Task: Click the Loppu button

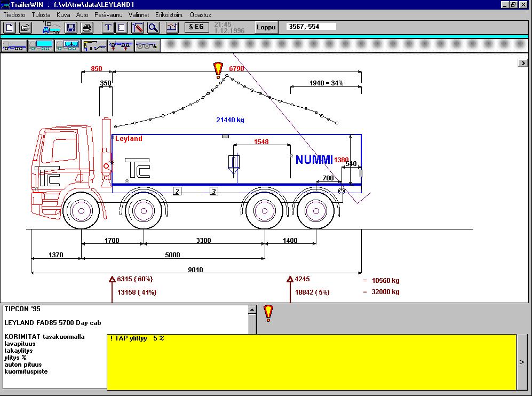Action: click(x=266, y=28)
